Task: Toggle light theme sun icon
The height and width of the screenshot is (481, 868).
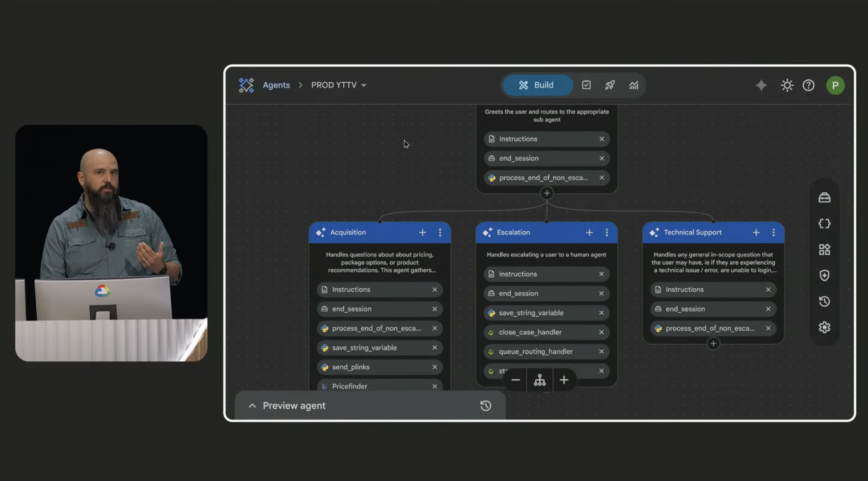Action: tap(787, 85)
